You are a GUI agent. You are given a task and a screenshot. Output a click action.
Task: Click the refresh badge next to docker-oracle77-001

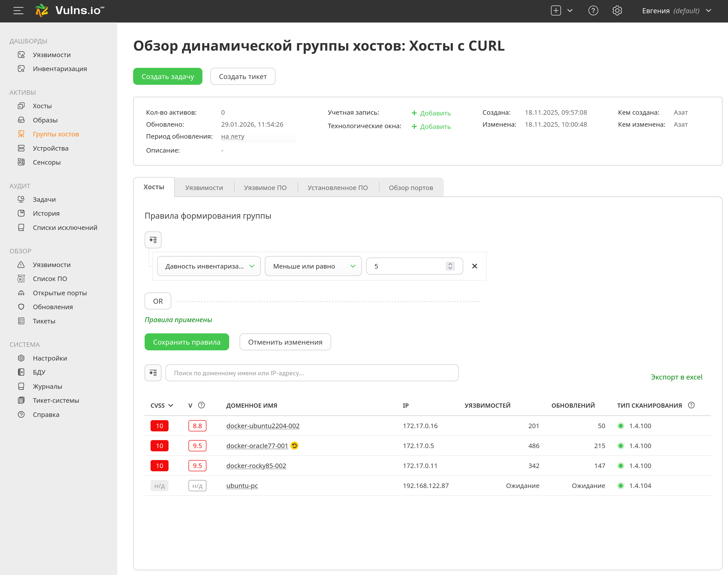(x=294, y=446)
